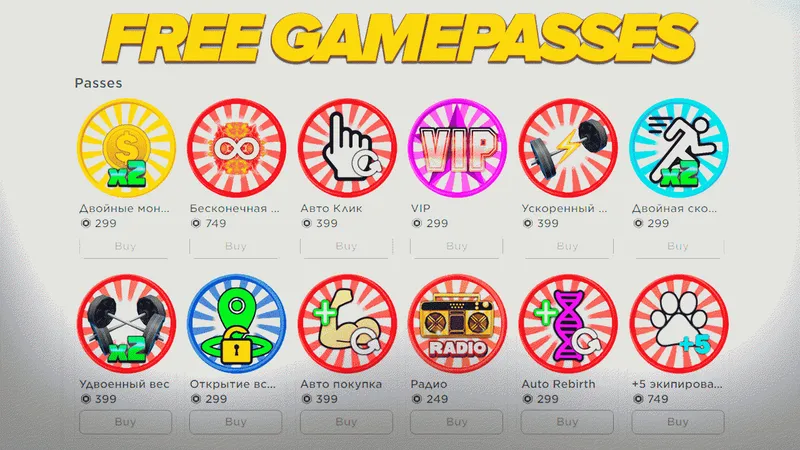Buy the +5 экипирова... pass
This screenshot has height=450, width=800.
[x=678, y=422]
